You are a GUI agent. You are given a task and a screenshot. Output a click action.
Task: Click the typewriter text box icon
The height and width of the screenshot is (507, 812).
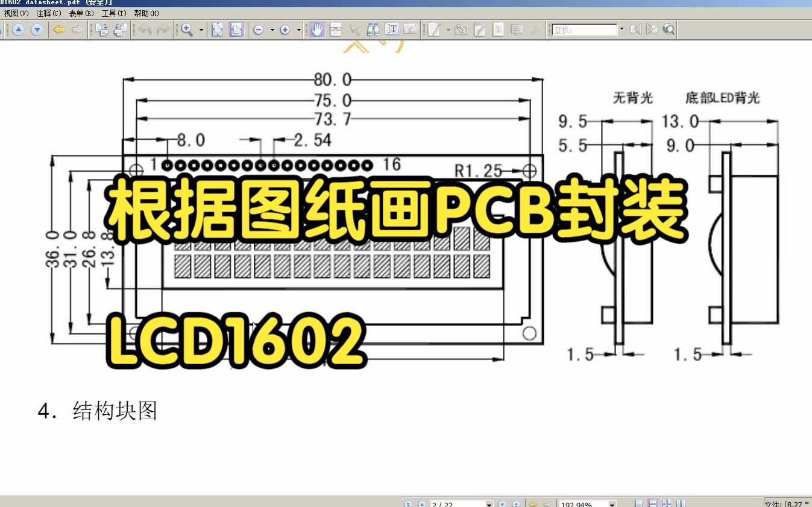498,30
